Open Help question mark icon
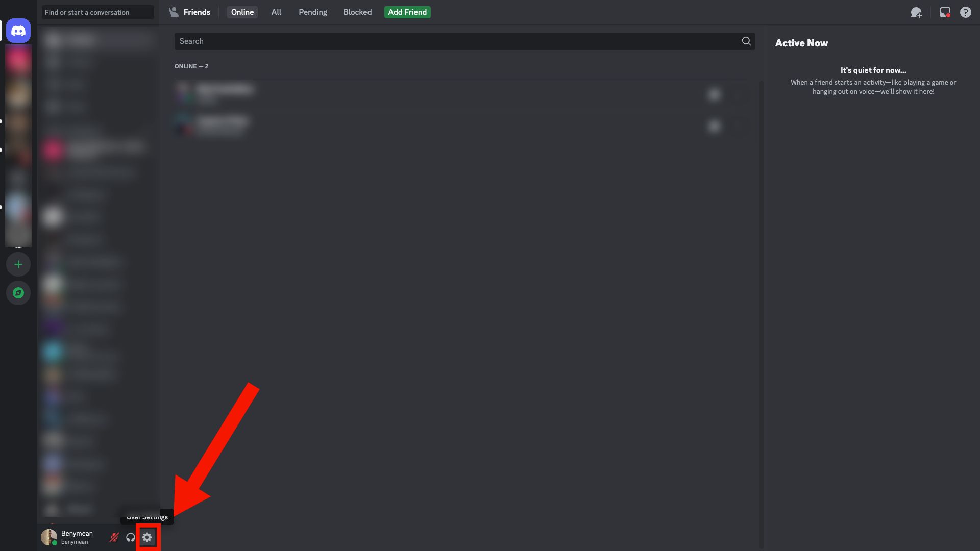The width and height of the screenshot is (980, 551). click(966, 12)
